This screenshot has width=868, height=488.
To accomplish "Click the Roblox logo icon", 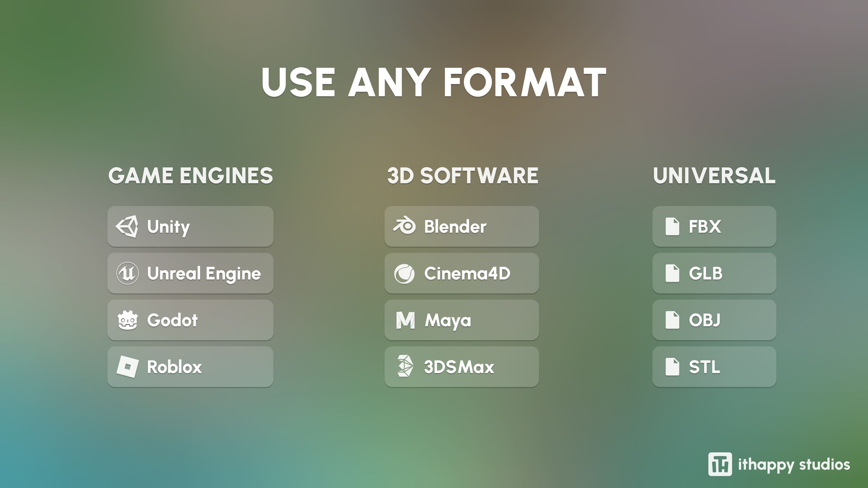I will [x=127, y=367].
